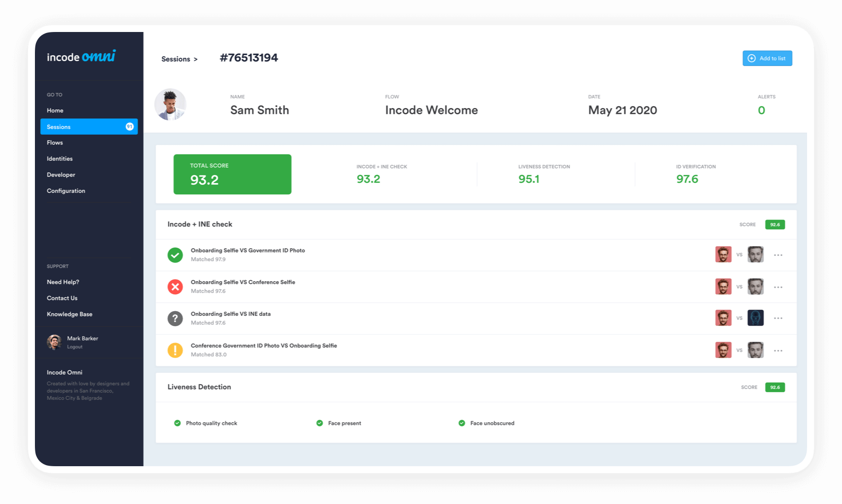Click yellow warning icon for Conference Government ID
Screen dimensions: 842x504
(175, 350)
